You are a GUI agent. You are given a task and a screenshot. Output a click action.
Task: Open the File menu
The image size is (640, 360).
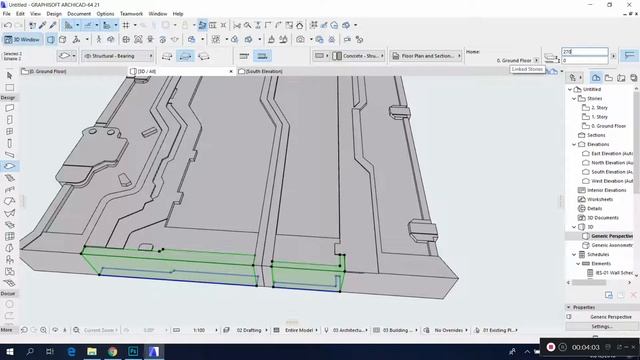click(7, 14)
